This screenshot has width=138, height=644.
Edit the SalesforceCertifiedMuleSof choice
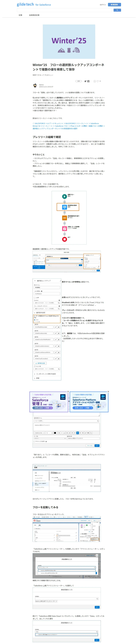coord(56,339)
